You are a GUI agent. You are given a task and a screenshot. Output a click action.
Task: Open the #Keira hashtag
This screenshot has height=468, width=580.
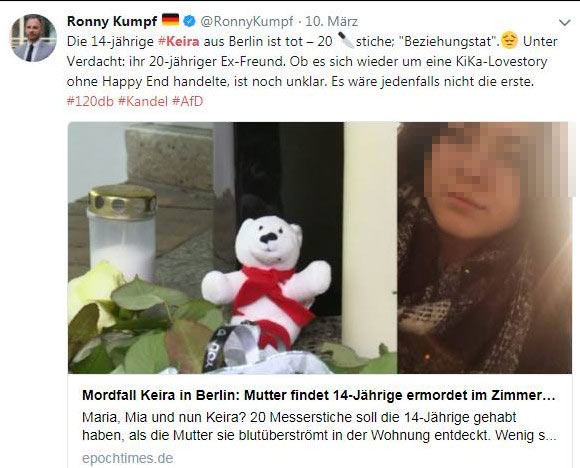click(179, 41)
